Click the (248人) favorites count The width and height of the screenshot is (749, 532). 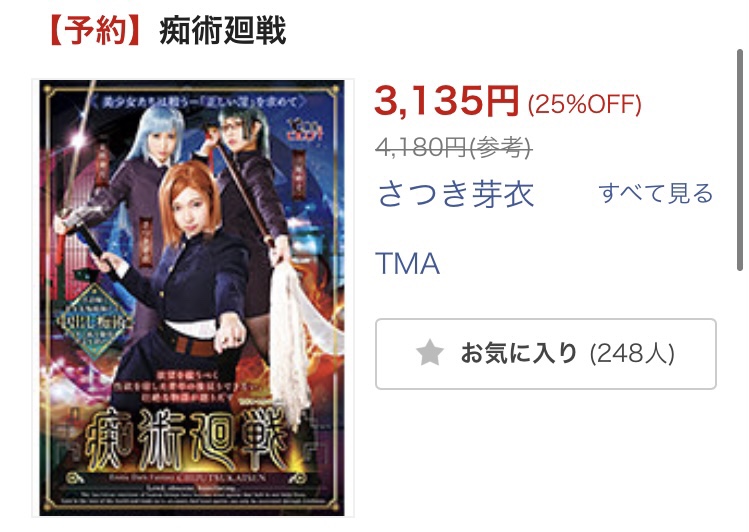(632, 354)
